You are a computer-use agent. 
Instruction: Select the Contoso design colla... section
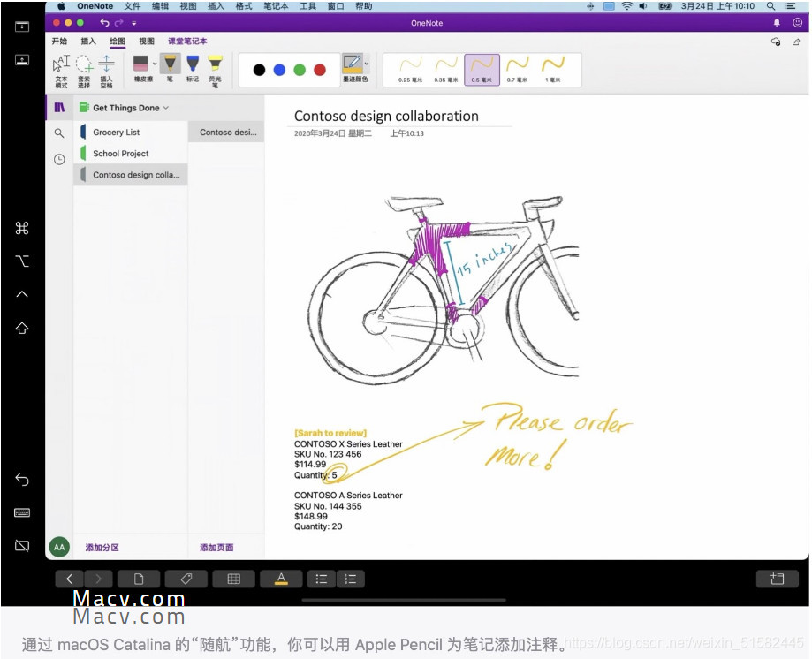[x=131, y=175]
